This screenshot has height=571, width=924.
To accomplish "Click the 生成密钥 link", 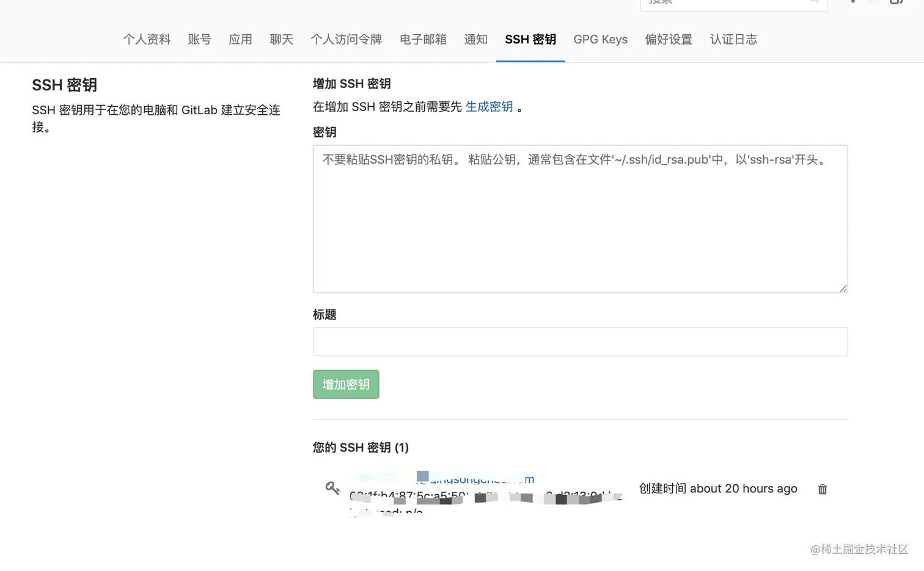I will pos(489,106).
